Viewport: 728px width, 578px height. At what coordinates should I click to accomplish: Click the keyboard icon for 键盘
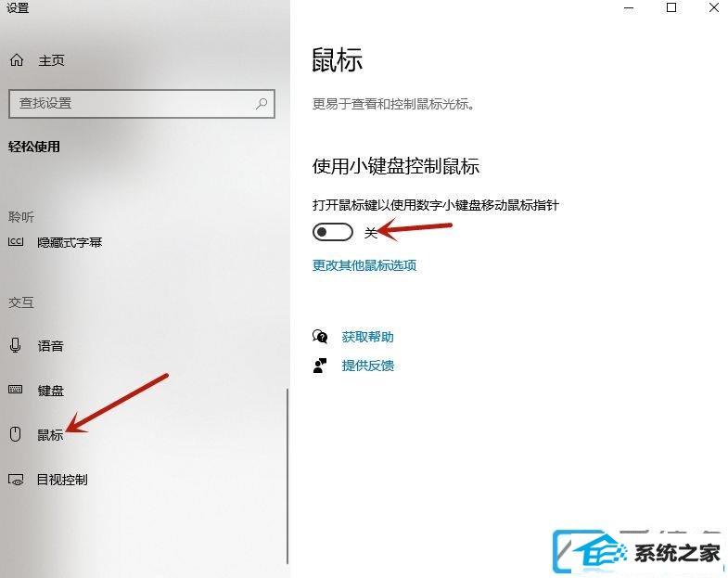click(16, 390)
